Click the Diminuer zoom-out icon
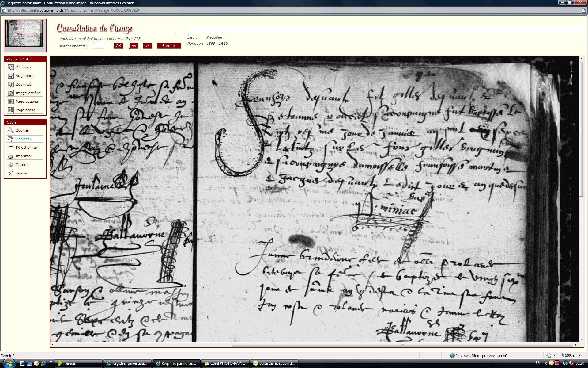The width and height of the screenshot is (588, 368). click(11, 67)
